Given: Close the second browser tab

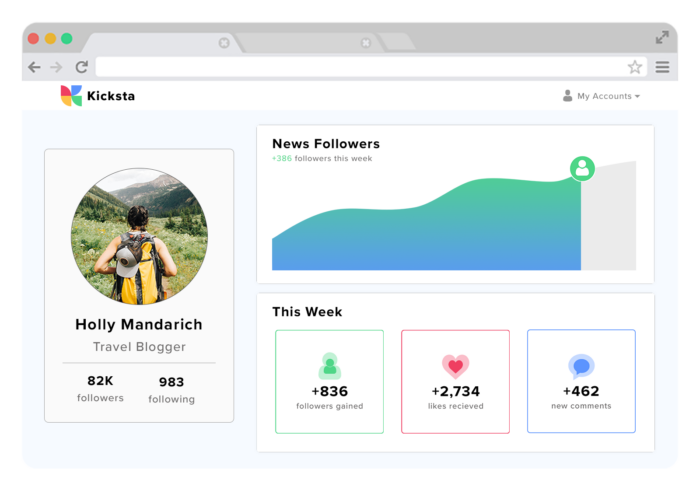Looking at the screenshot, I should pyautogui.click(x=366, y=43).
